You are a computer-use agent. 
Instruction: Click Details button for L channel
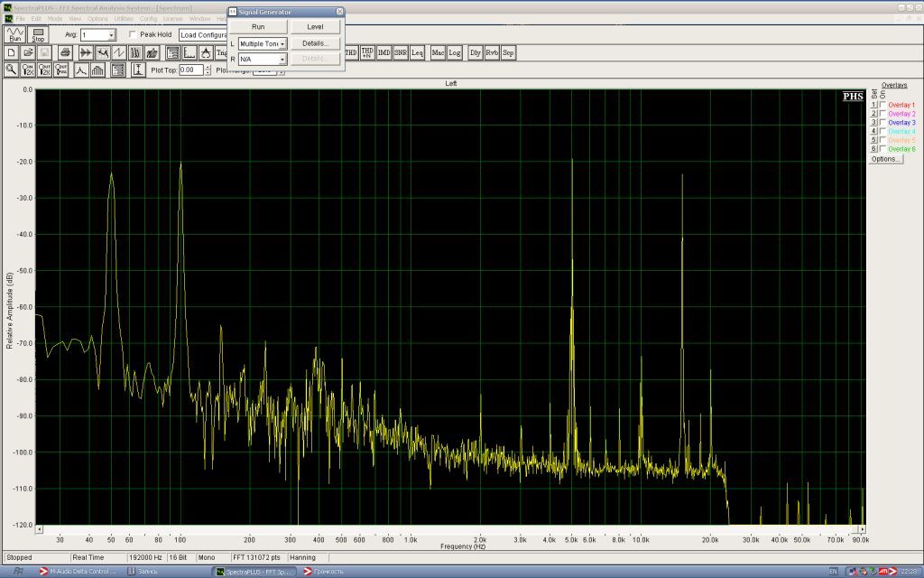point(315,43)
